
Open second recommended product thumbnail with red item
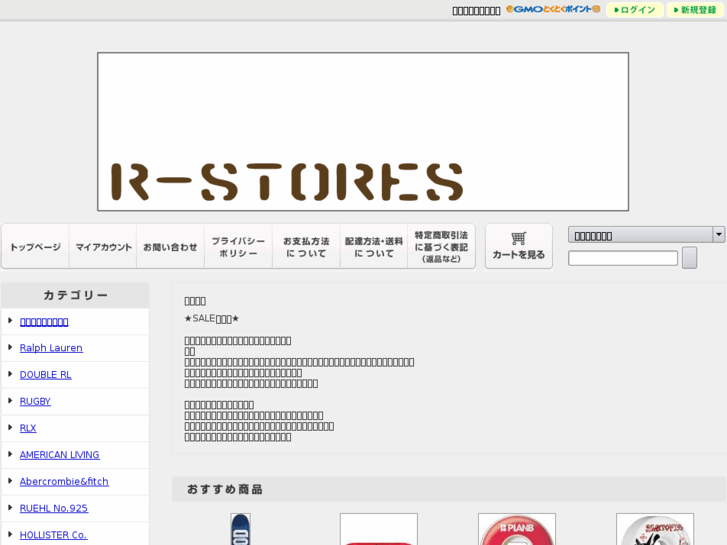(x=379, y=529)
